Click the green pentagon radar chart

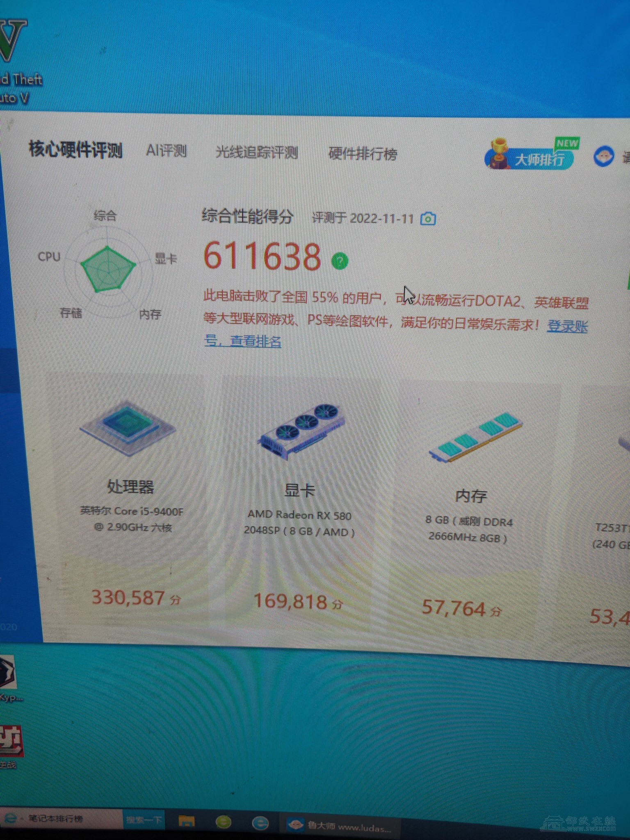point(107,269)
